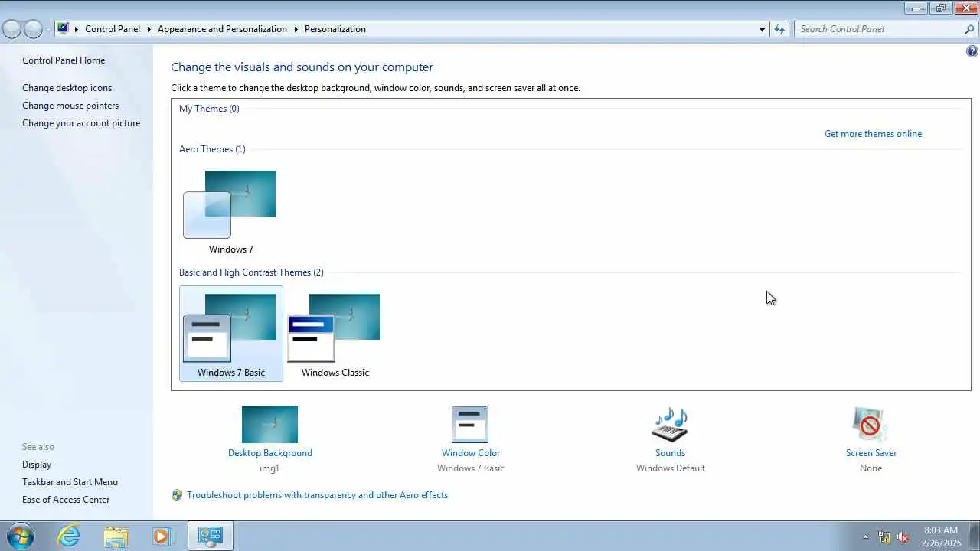Click the Refresh button in address bar
Viewport: 980px width, 551px height.
(779, 29)
